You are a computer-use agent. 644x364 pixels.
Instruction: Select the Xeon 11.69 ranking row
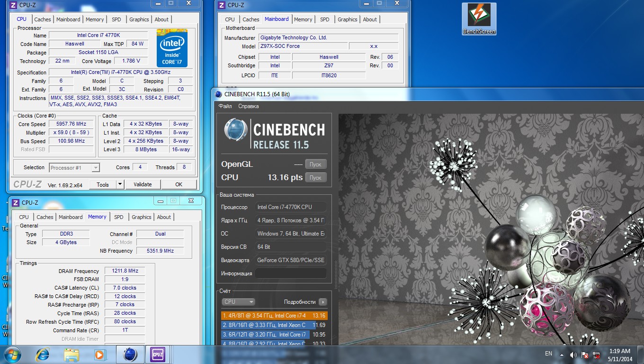(x=274, y=325)
